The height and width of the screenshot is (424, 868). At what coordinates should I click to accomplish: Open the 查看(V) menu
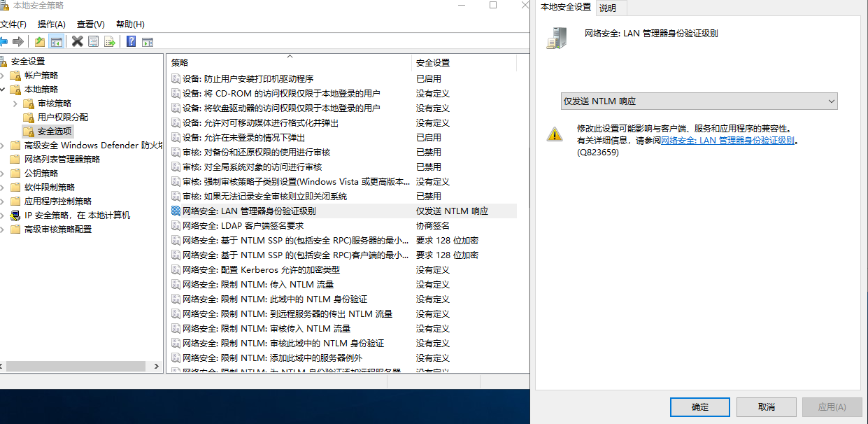coord(90,24)
